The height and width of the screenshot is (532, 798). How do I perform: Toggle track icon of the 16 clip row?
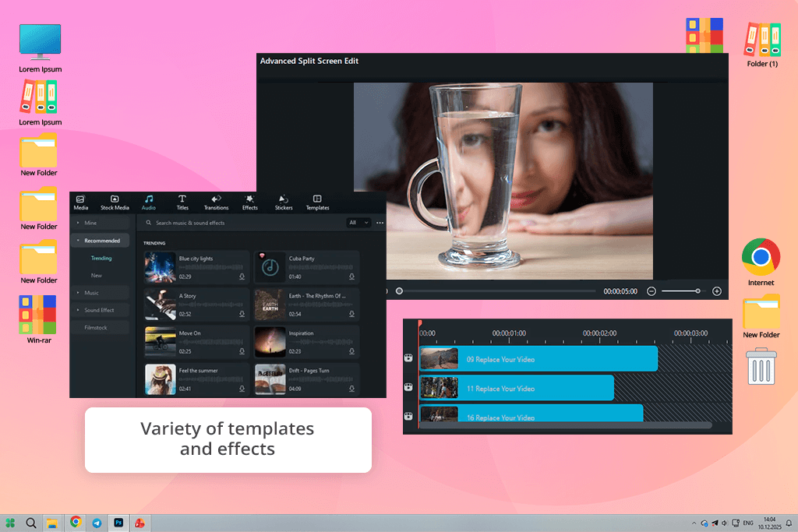pos(408,416)
